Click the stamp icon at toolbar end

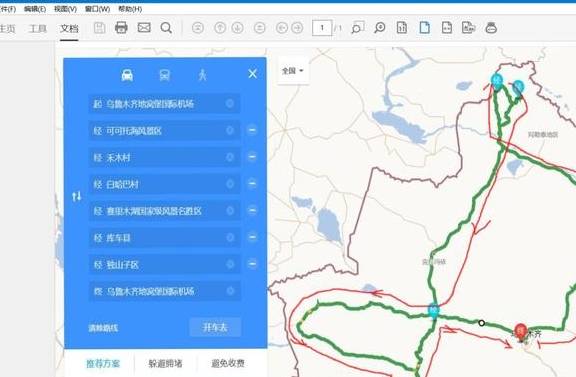coord(491,28)
